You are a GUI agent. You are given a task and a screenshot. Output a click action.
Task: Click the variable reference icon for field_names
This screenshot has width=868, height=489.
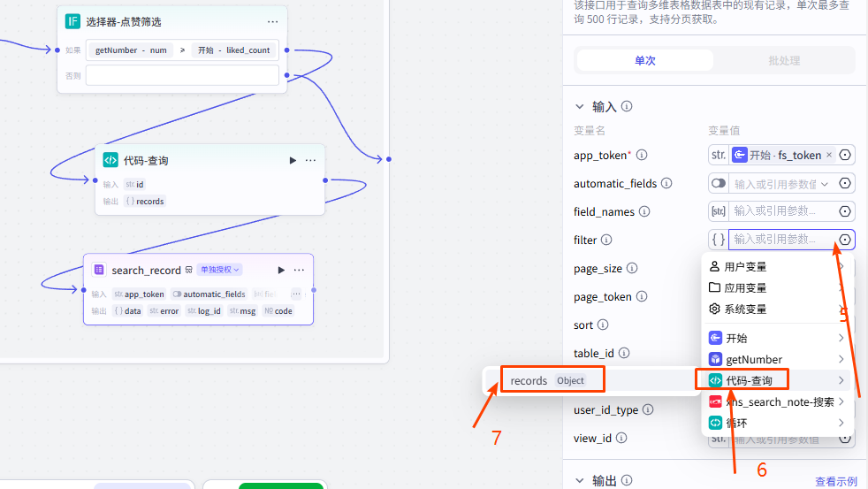point(845,211)
